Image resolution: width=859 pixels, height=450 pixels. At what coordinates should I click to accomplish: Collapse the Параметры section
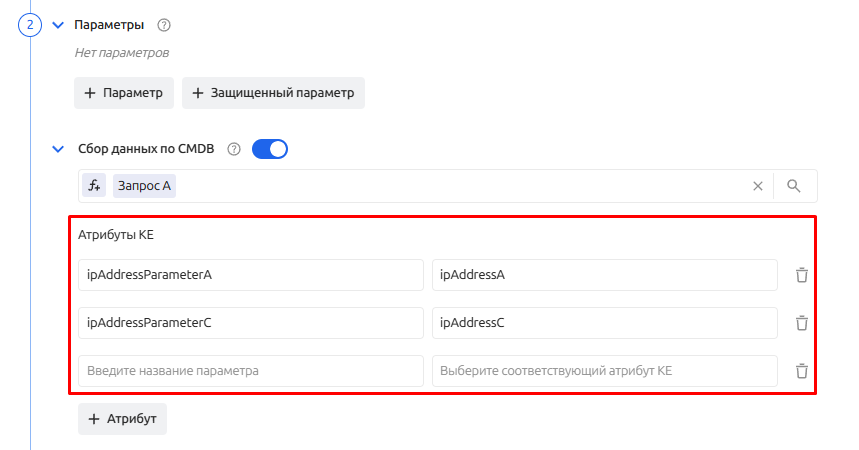57,25
